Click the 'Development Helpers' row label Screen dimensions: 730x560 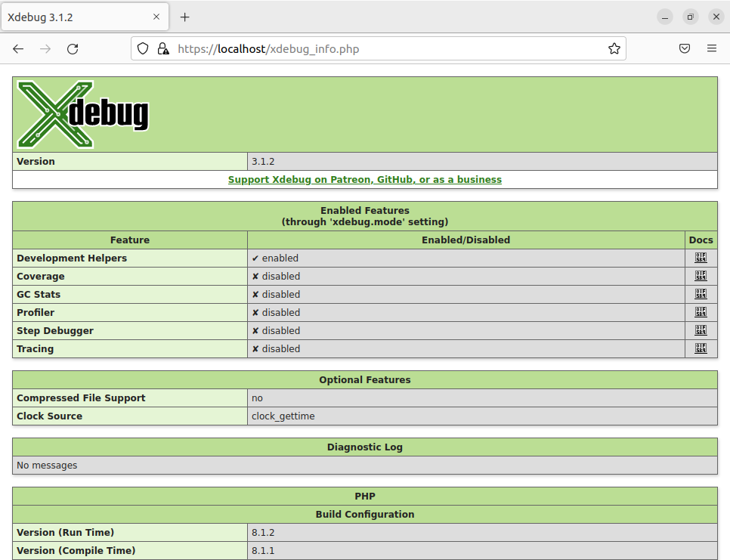72,258
